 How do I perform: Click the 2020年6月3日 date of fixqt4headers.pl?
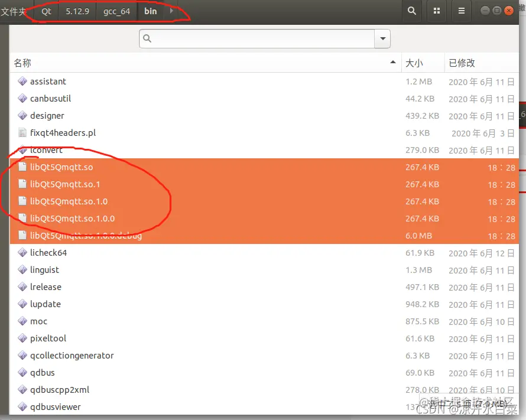tap(483, 133)
